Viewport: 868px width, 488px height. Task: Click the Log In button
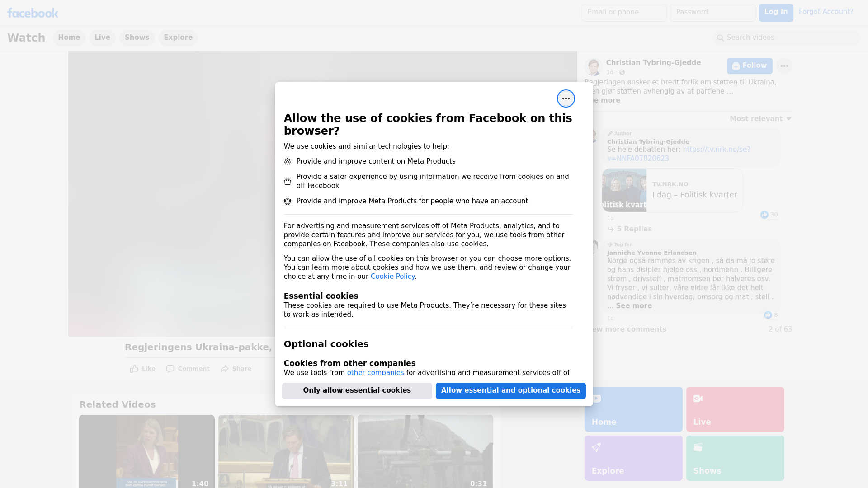(776, 13)
